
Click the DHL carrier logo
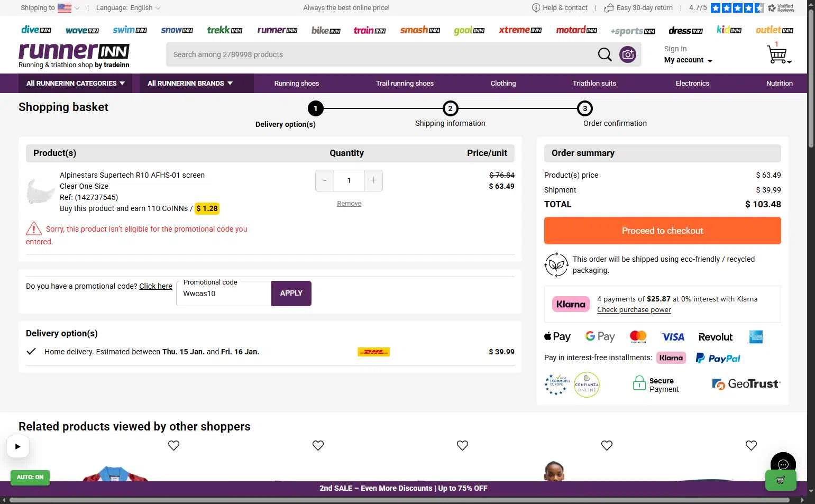pyautogui.click(x=373, y=352)
